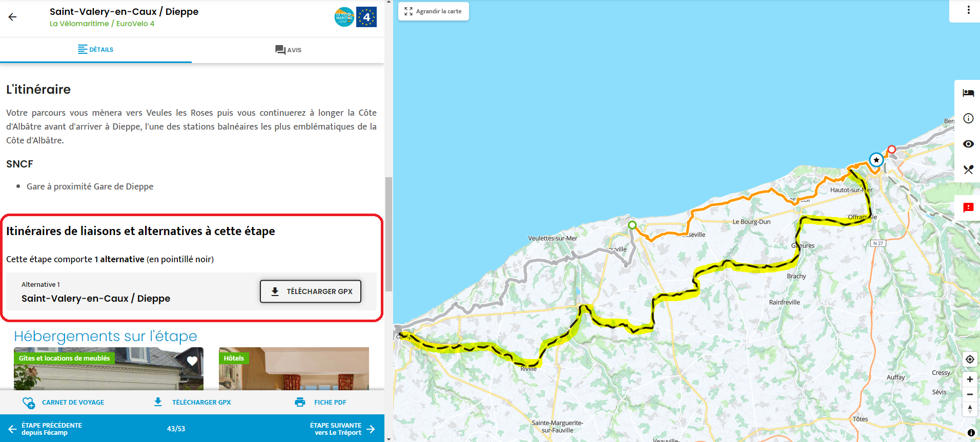Toggle the eye sights layer icon

point(968,144)
